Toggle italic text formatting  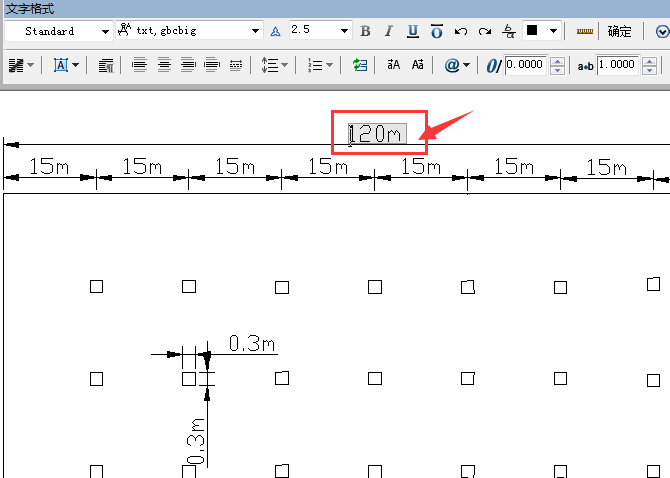tap(389, 31)
